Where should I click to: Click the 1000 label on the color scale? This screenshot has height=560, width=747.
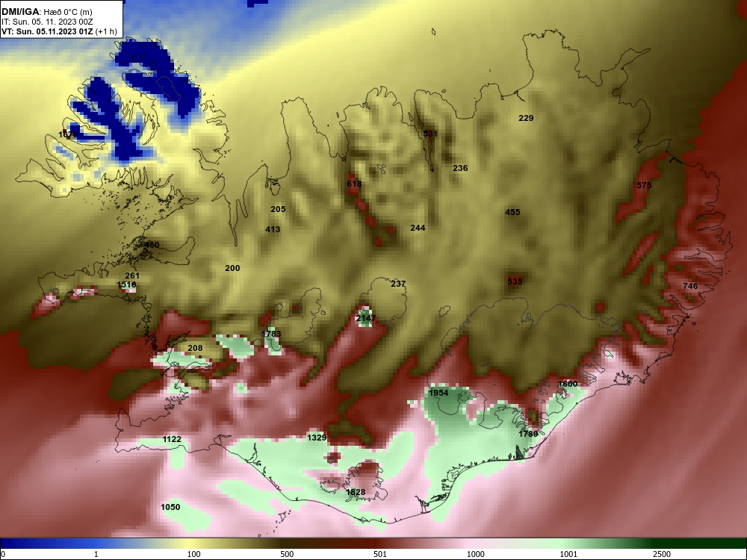pyautogui.click(x=475, y=554)
